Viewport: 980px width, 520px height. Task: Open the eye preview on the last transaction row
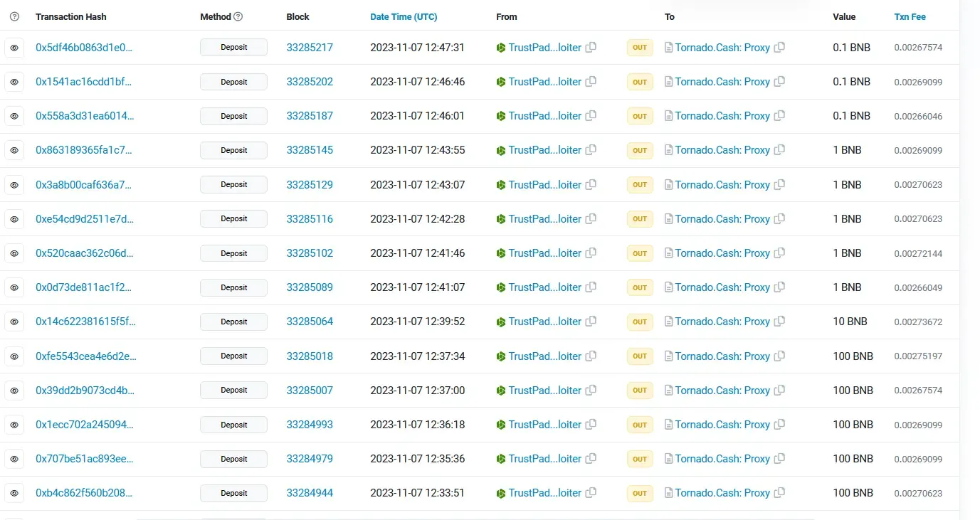click(x=14, y=493)
